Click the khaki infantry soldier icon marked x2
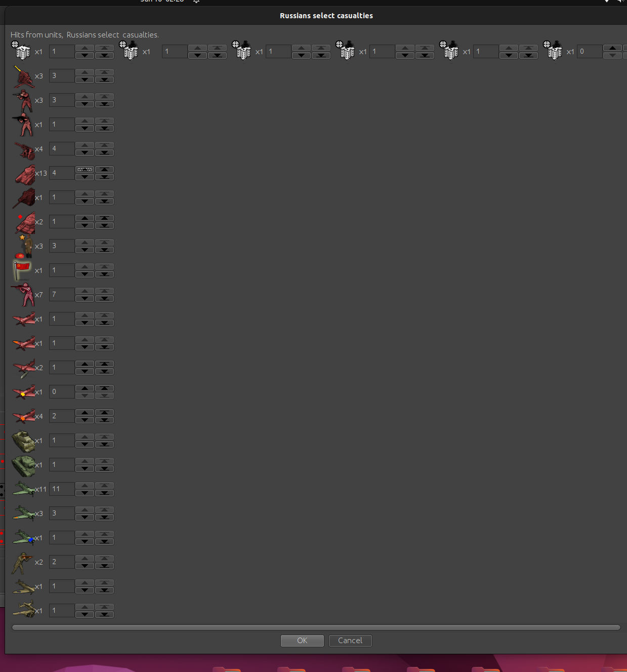This screenshot has height=672, width=627. pos(22,562)
